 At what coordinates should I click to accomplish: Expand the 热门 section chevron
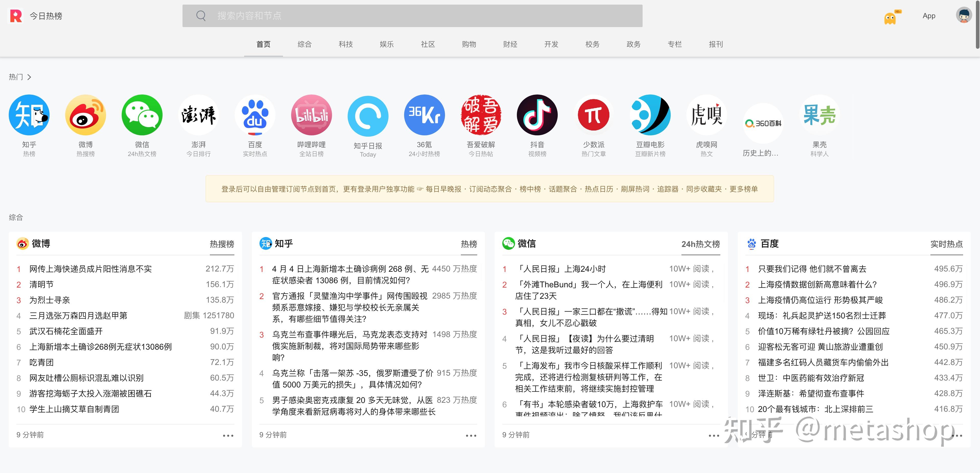pyautogui.click(x=29, y=77)
